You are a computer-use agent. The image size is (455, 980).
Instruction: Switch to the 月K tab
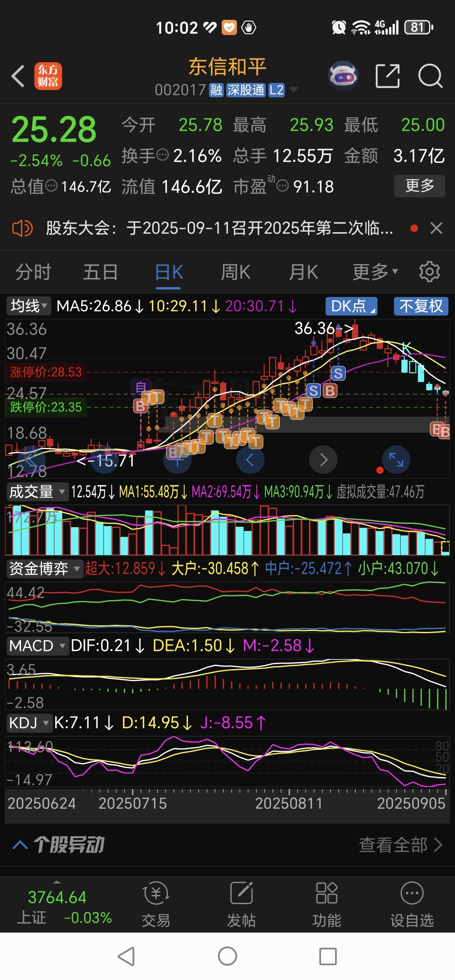pyautogui.click(x=304, y=272)
